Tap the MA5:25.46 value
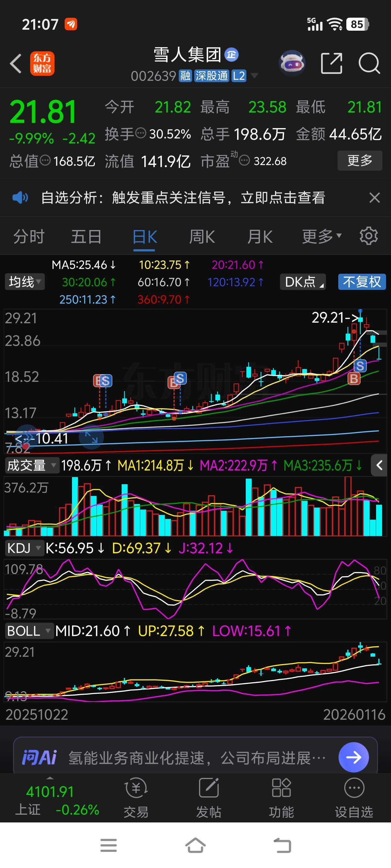Image resolution: width=391 pixels, height=868 pixels. pos(83,265)
